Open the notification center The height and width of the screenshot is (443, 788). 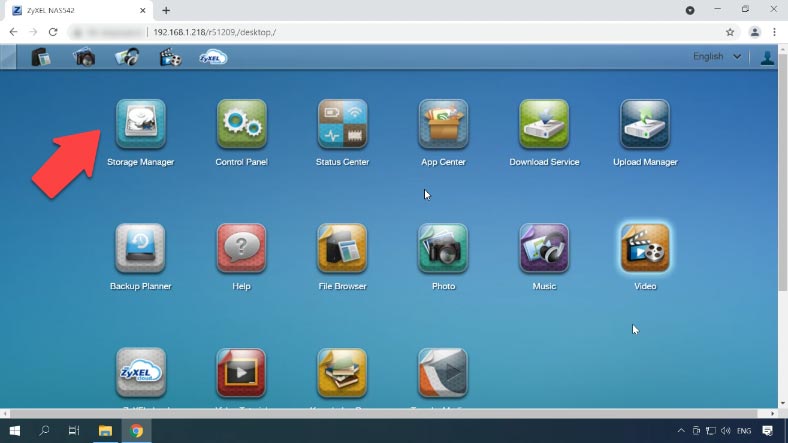(x=767, y=431)
